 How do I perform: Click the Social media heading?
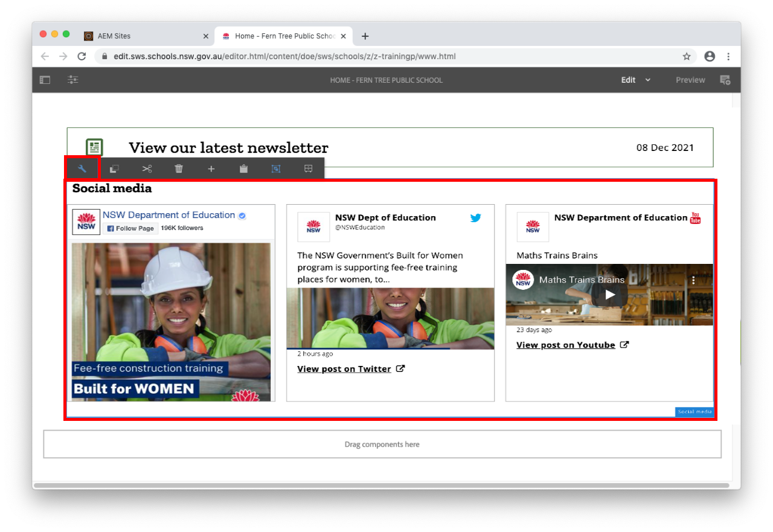click(112, 188)
